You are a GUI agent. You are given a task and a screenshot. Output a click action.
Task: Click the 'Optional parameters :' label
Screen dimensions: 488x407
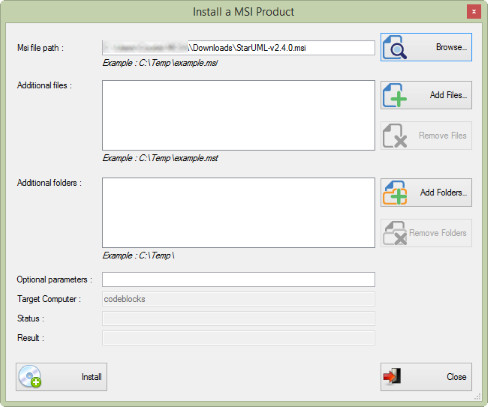(54, 280)
